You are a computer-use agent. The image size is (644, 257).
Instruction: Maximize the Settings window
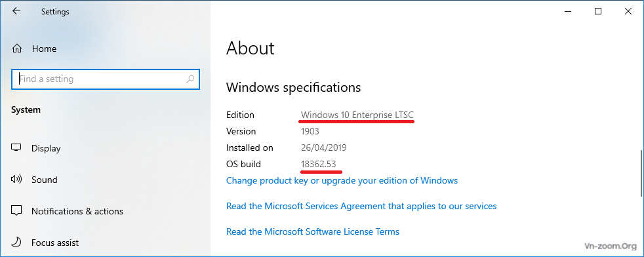click(x=598, y=12)
